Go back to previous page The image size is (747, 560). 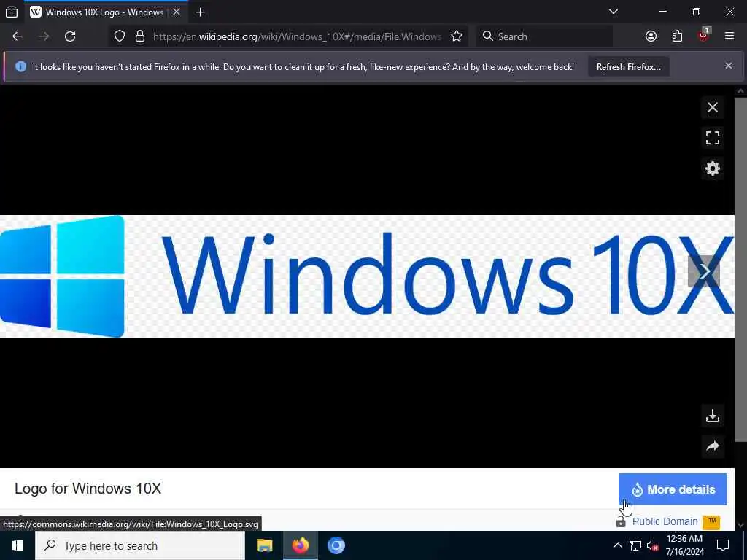18,36
